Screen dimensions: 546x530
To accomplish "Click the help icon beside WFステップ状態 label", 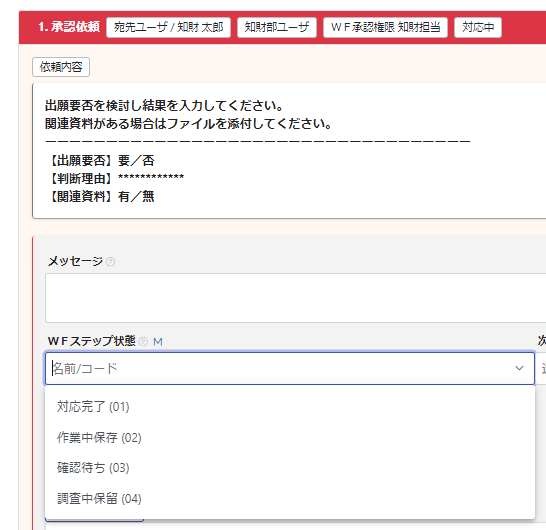I will [143, 342].
